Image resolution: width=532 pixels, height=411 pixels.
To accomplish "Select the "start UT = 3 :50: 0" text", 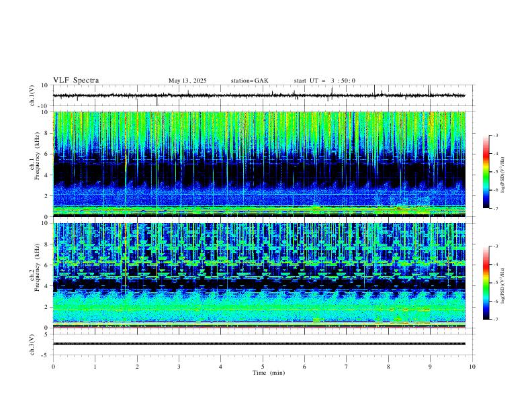I will point(324,81).
